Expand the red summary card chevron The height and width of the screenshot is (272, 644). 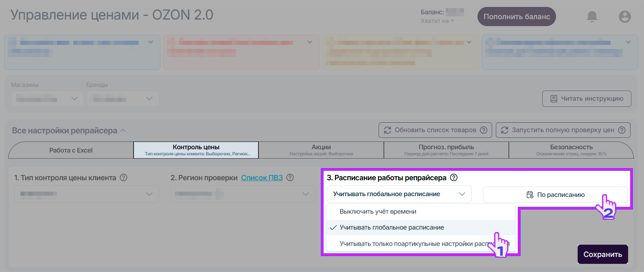pyautogui.click(x=310, y=42)
